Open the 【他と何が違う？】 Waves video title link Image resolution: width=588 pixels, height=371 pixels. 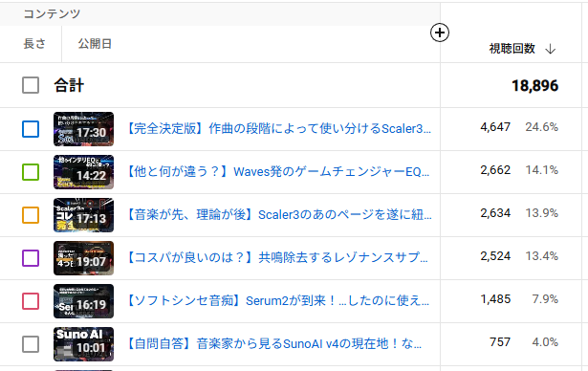coord(278,172)
